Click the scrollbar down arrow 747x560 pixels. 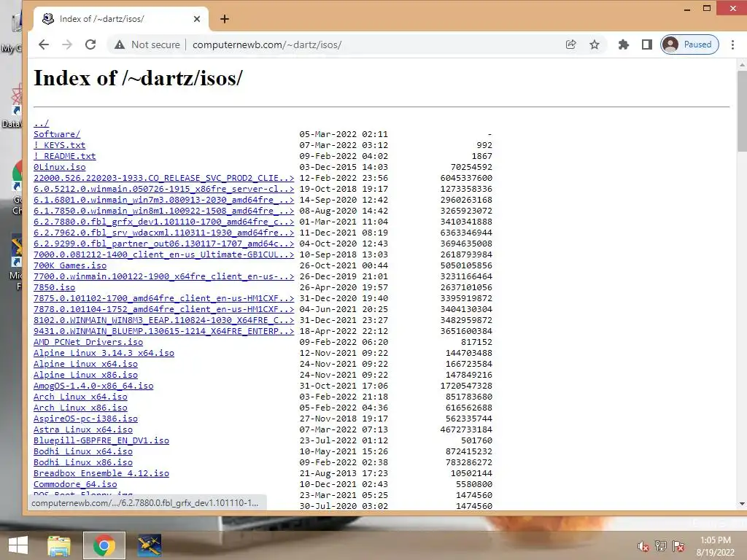click(742, 504)
